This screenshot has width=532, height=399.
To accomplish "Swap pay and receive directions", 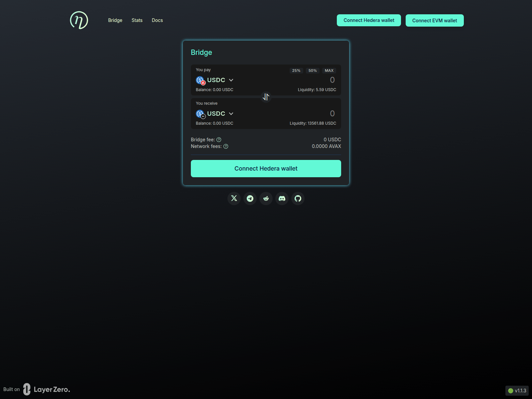I will (x=266, y=97).
